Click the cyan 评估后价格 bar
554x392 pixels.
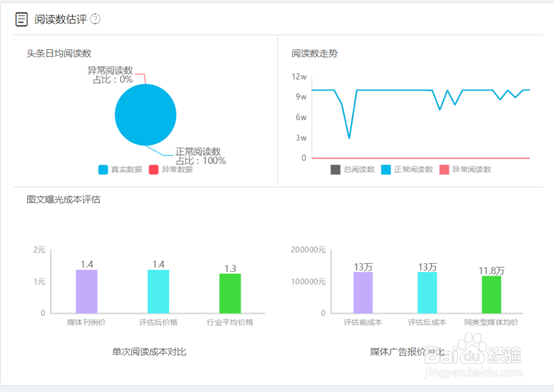(x=158, y=292)
